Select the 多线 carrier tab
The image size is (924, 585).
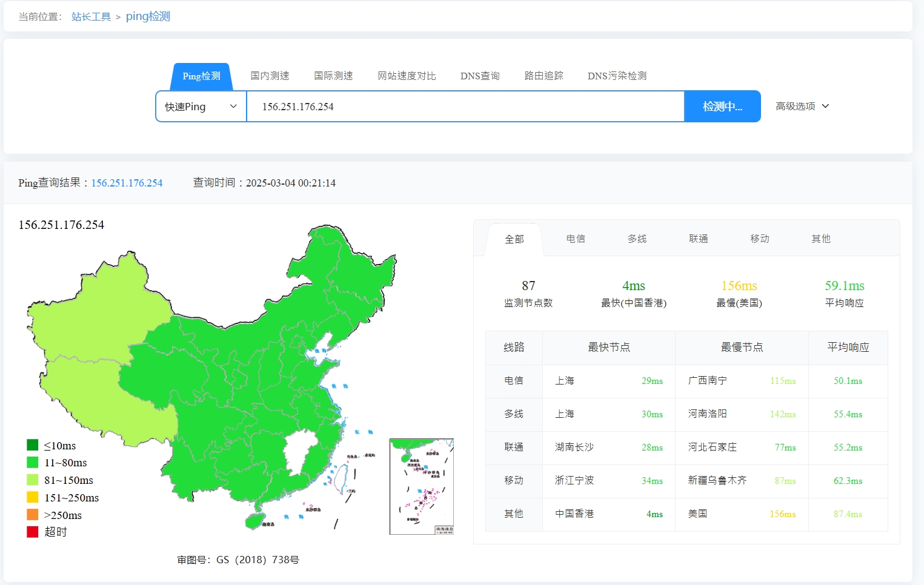[637, 239]
